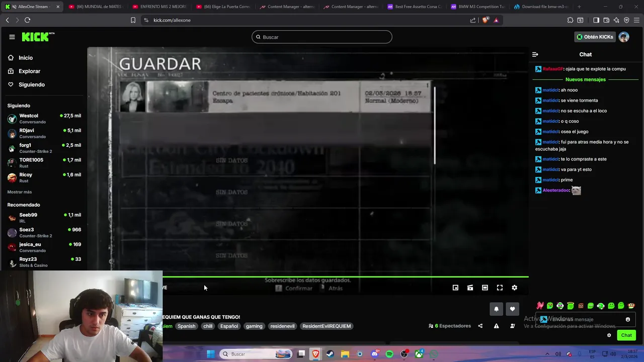The width and height of the screenshot is (644, 362).
Task: Open the user list icon beside report
Action: (x=512, y=326)
